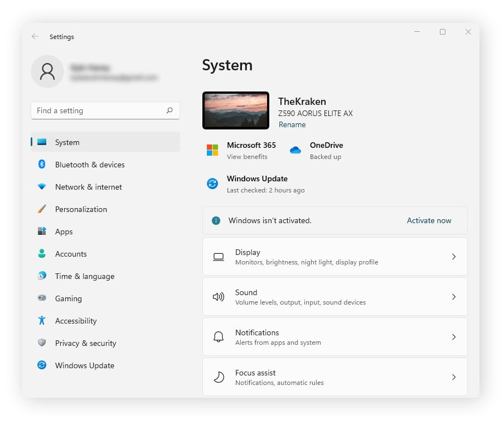The height and width of the screenshot is (424, 504).
Task: Click Rename under the PC name
Action: pyautogui.click(x=292, y=124)
